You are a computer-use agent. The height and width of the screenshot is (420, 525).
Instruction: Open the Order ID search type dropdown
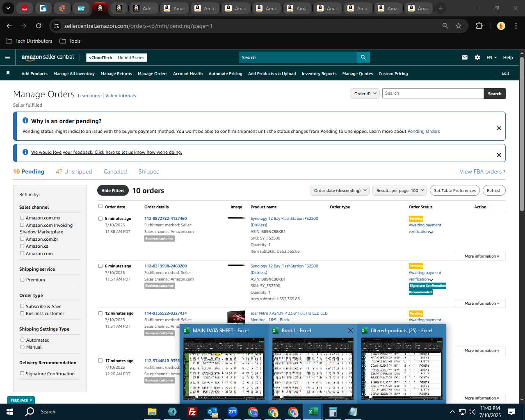click(x=365, y=94)
